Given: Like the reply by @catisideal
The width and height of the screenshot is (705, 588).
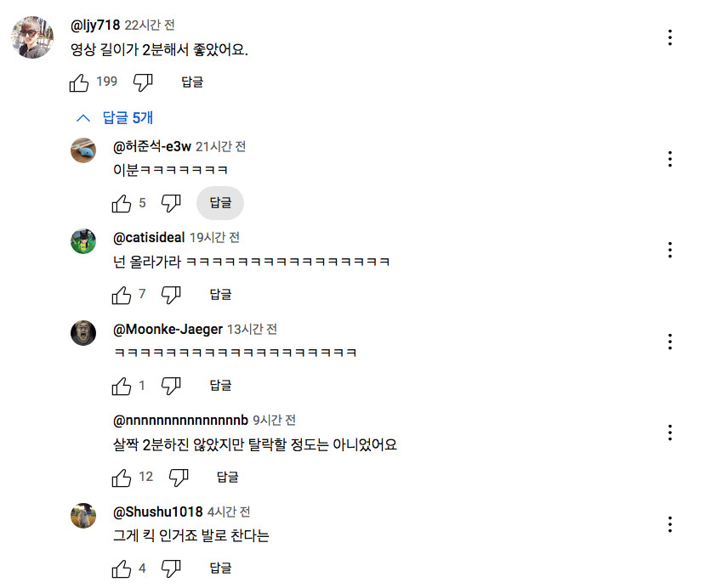Looking at the screenshot, I should coord(122,295).
